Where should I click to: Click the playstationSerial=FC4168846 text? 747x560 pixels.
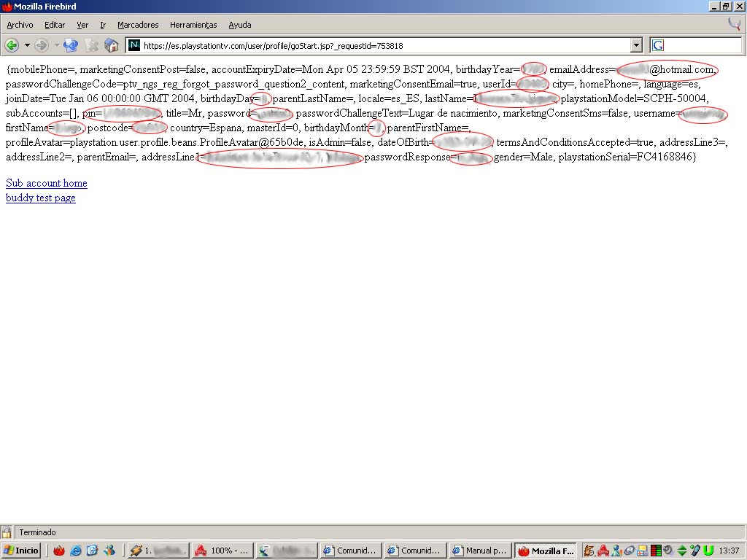point(625,157)
